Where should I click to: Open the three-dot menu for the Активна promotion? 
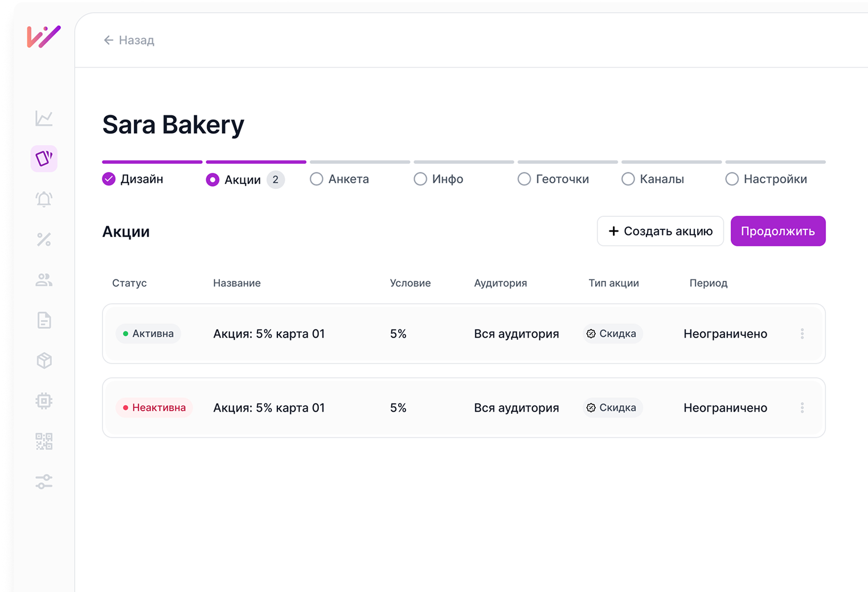802,334
